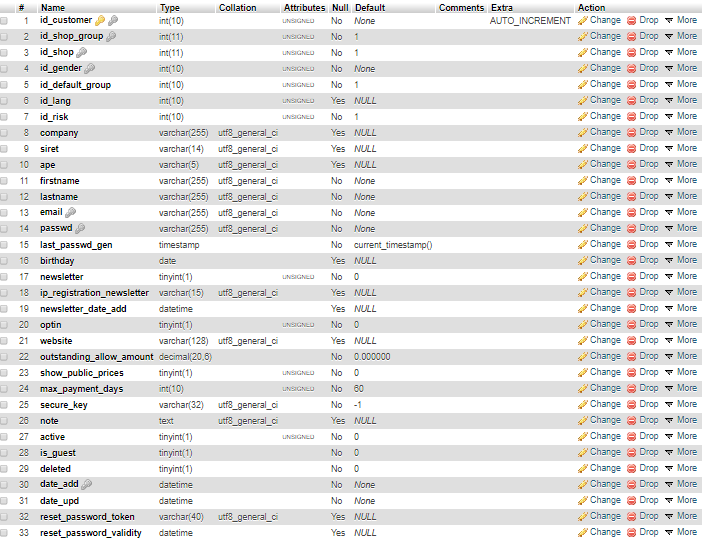
Task: Open More menu for show_public_prices
Action: [x=681, y=372]
